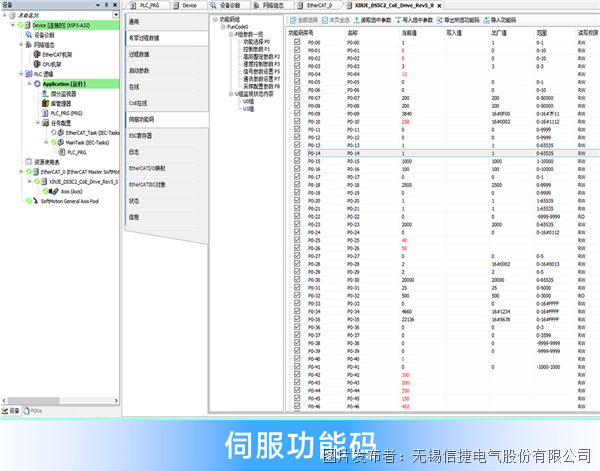Viewport: 600px width, 471px height.
Task: Select 功能选择 P0 in function code tree
Action: coord(257,41)
